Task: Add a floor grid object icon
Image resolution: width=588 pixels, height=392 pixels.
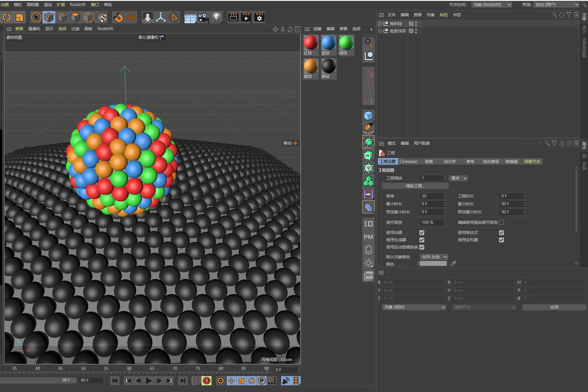Action: coord(190,18)
